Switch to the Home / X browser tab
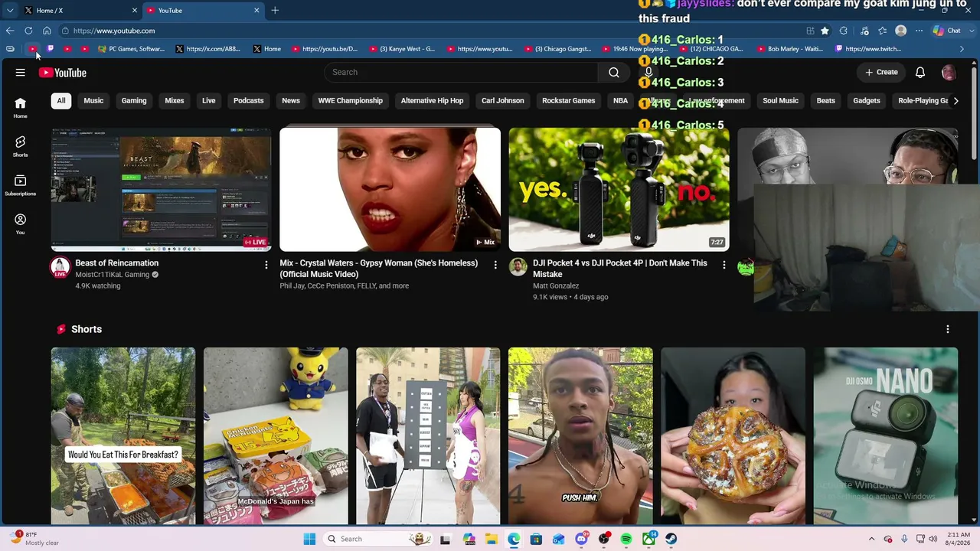The image size is (980, 551). 81,11
